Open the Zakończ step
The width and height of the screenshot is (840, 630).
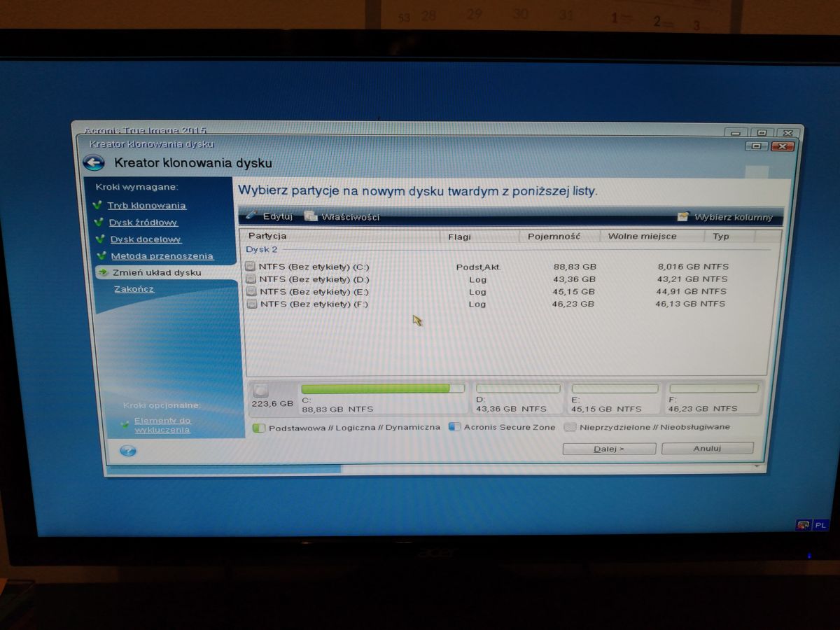[134, 289]
